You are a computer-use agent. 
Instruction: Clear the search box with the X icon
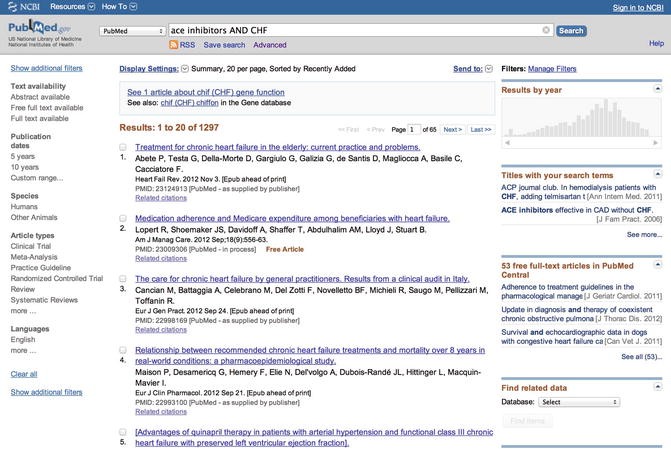tap(546, 30)
